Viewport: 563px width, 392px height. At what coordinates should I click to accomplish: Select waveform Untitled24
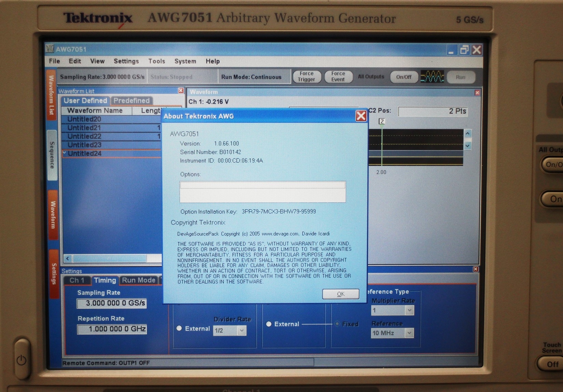[x=111, y=154]
